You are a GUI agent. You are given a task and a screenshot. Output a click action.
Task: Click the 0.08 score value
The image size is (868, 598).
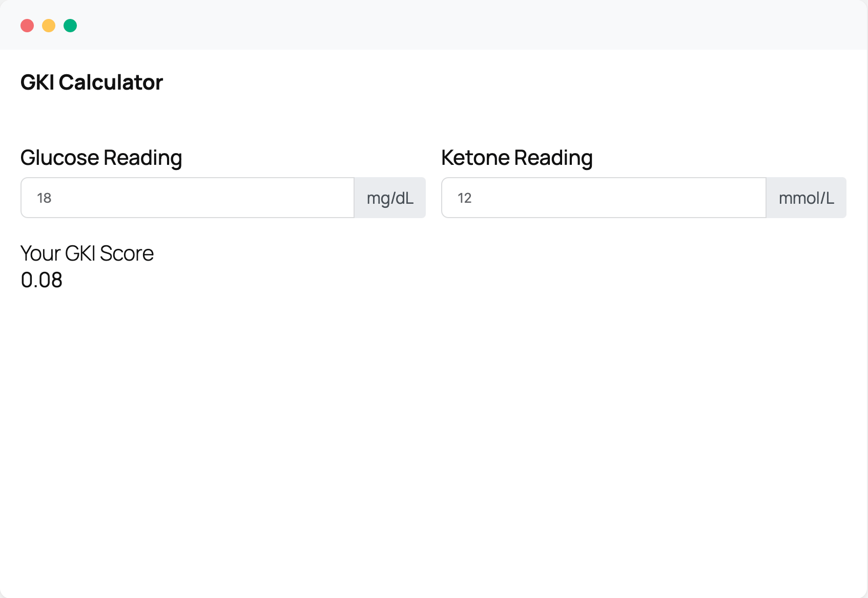point(42,280)
